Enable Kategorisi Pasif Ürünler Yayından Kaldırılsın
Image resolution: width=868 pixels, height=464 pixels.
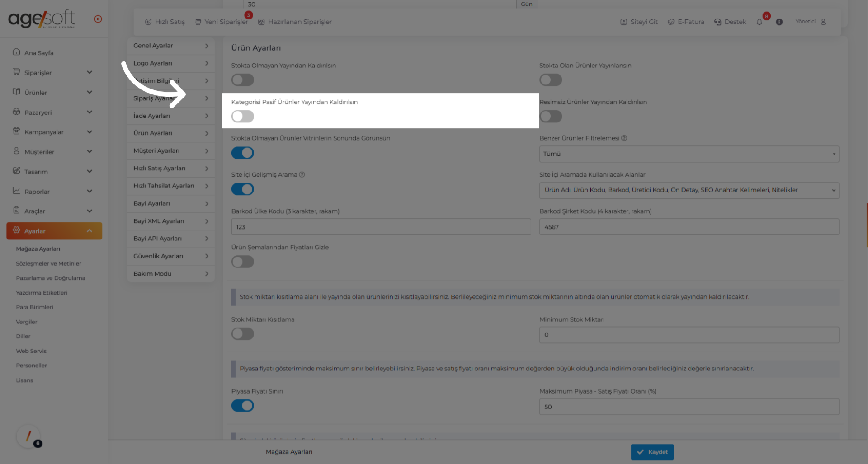point(243,117)
